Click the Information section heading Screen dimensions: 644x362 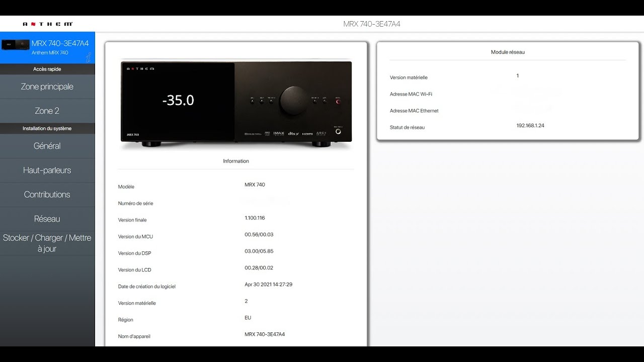coord(236,161)
